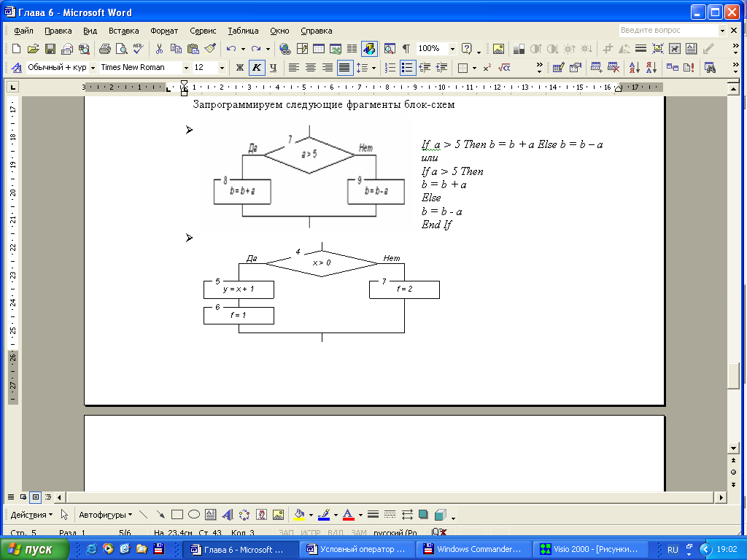Open the Файл menu

coord(23,31)
